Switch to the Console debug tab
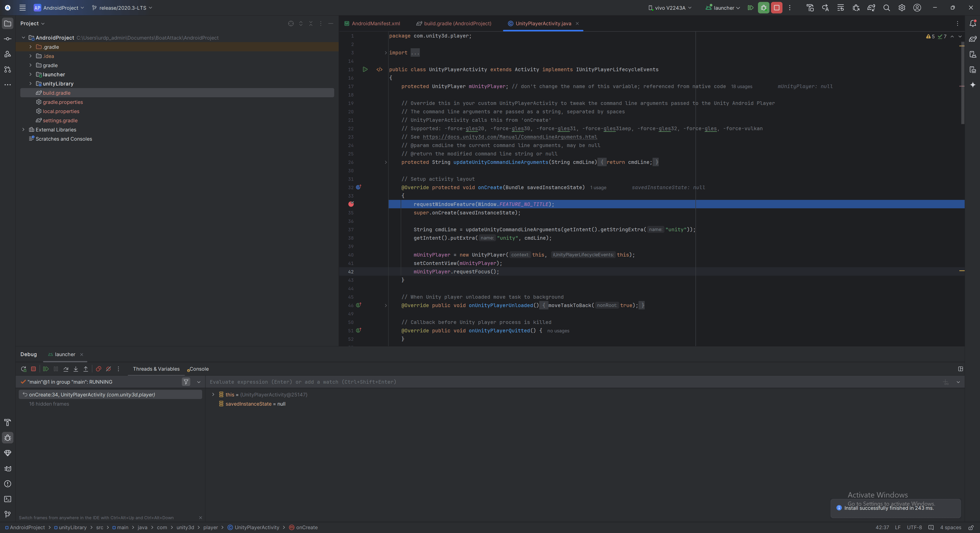 [199, 369]
